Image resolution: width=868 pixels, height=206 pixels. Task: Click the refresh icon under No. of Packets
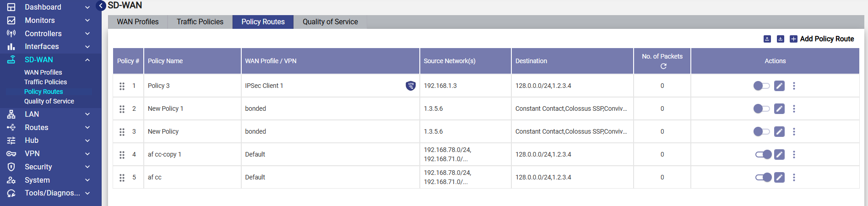tap(663, 66)
